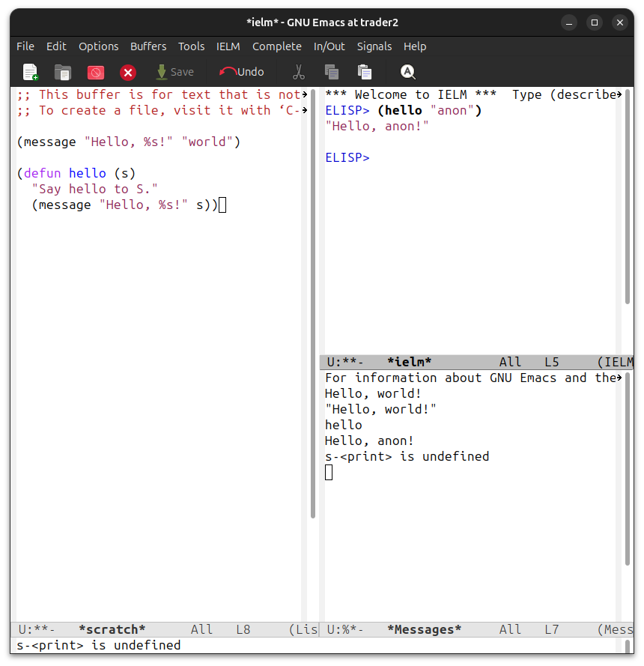Click the Undo toolbar button
The width and height of the screenshot is (644, 666).
coord(242,72)
